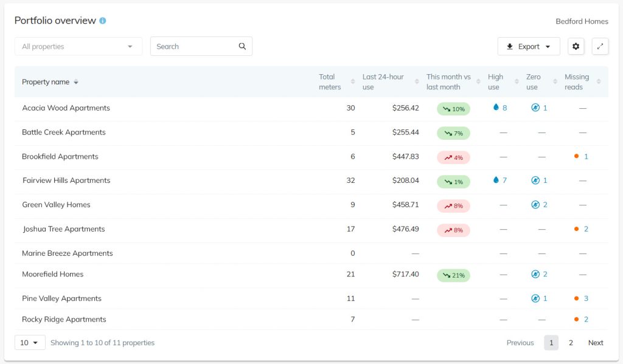The width and height of the screenshot is (623, 364).
Task: Click the search magnifier icon
Action: pos(242,46)
